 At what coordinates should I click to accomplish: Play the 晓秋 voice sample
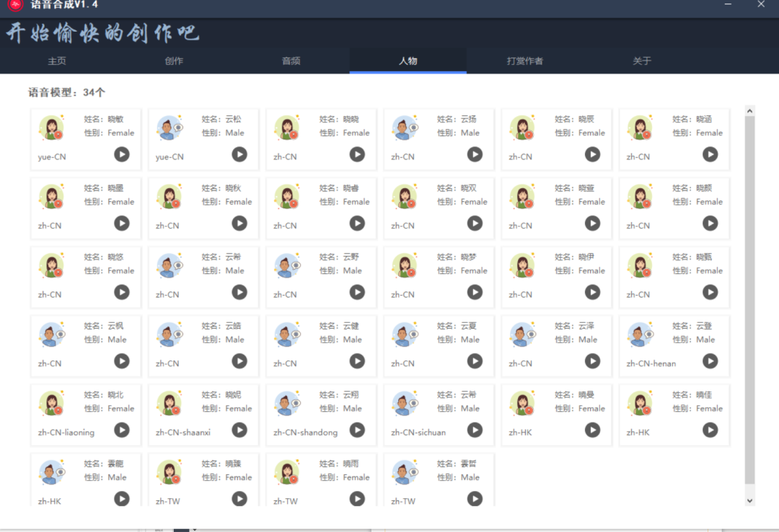pos(239,223)
